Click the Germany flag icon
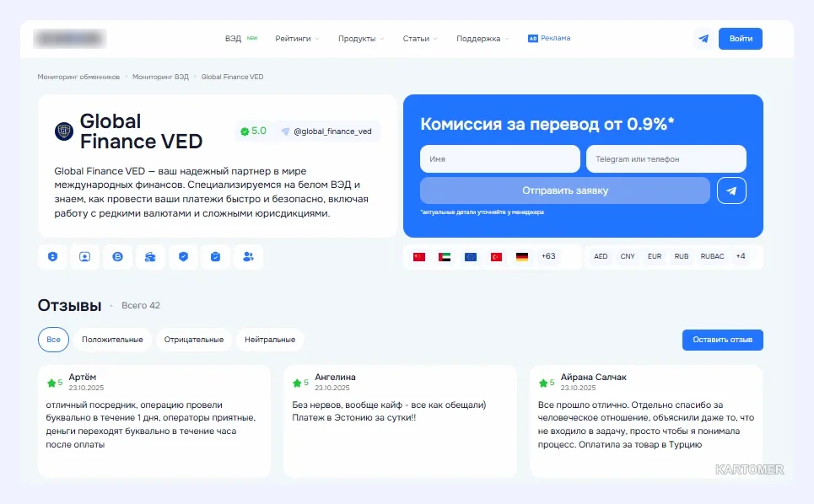This screenshot has height=504, width=814. tap(522, 257)
